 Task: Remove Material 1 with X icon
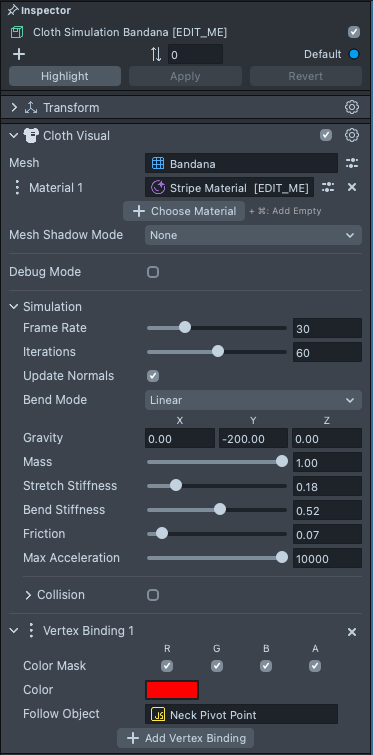click(x=352, y=187)
